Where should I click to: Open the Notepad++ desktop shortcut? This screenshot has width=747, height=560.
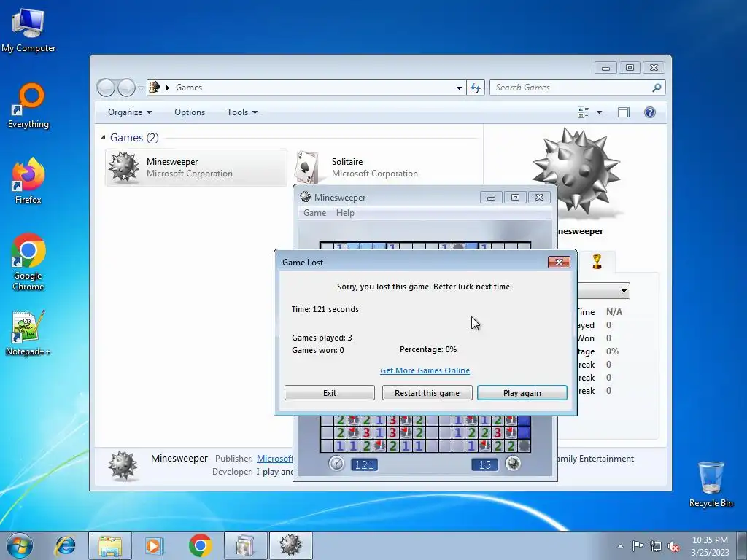click(x=28, y=333)
